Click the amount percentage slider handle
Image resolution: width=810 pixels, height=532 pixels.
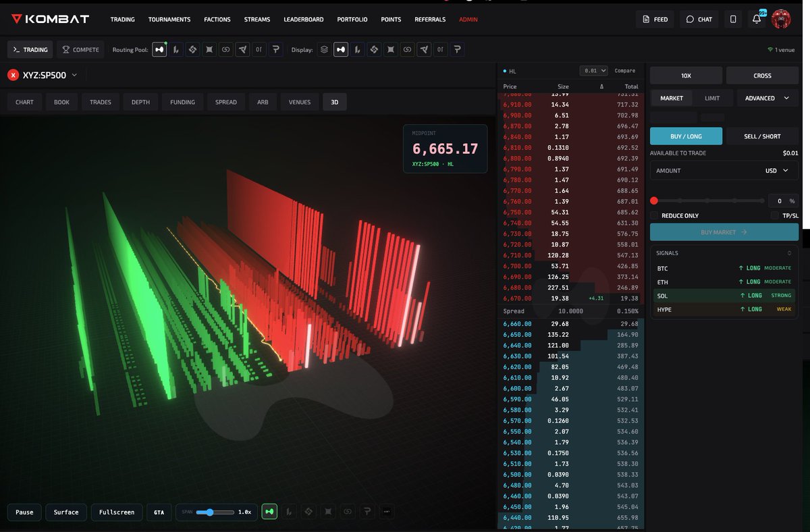coord(654,201)
